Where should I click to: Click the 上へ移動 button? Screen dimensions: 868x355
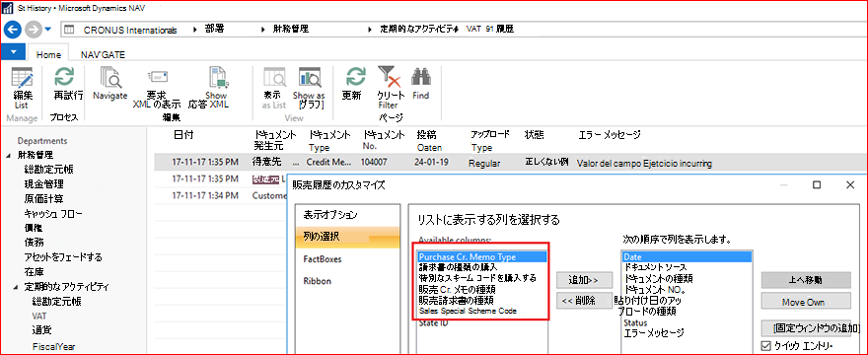coord(806,280)
